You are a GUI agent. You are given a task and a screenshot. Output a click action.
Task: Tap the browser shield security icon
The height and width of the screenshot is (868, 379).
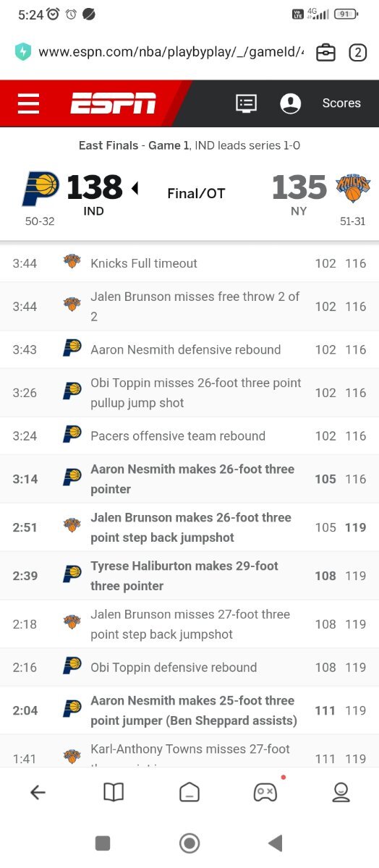coord(23,52)
